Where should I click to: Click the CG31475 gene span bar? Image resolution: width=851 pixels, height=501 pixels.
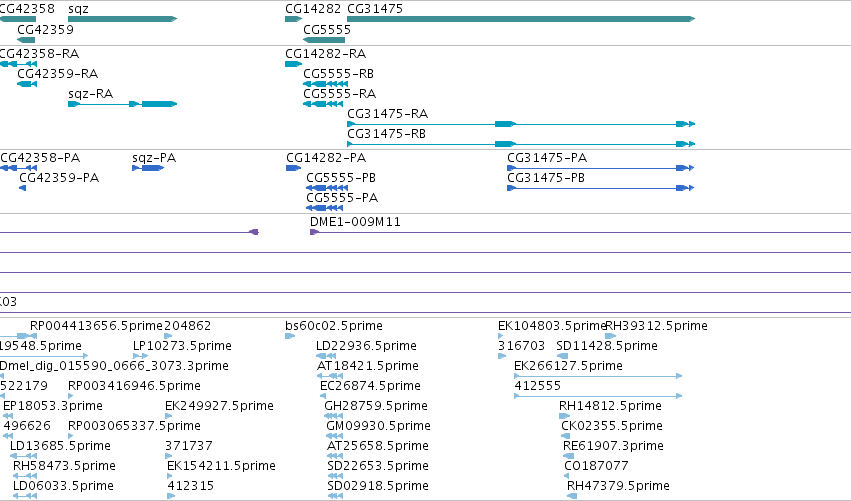point(521,19)
